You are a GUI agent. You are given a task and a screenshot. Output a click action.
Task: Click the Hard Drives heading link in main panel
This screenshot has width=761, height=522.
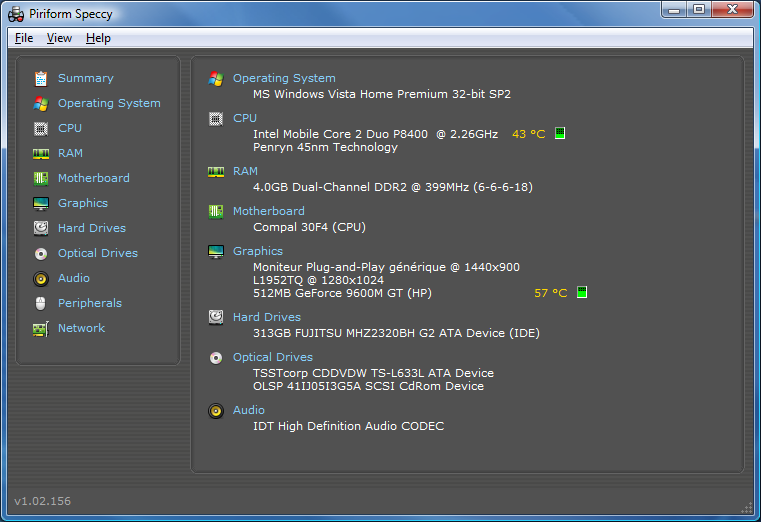tap(267, 317)
